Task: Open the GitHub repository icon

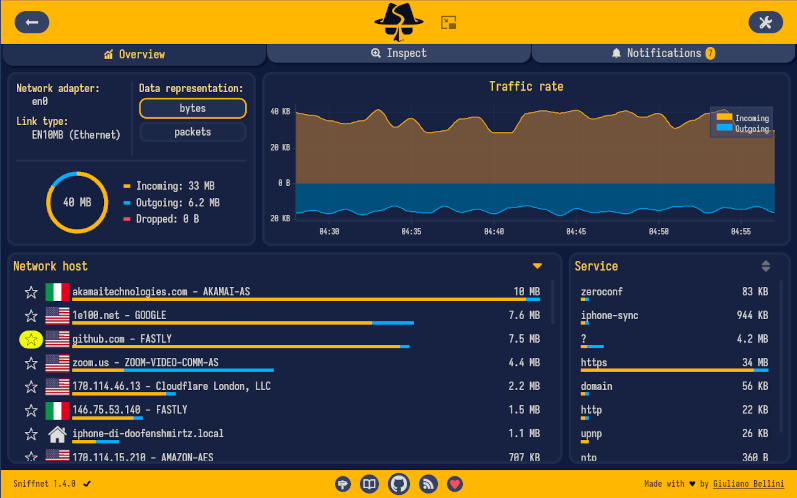Action: [399, 484]
